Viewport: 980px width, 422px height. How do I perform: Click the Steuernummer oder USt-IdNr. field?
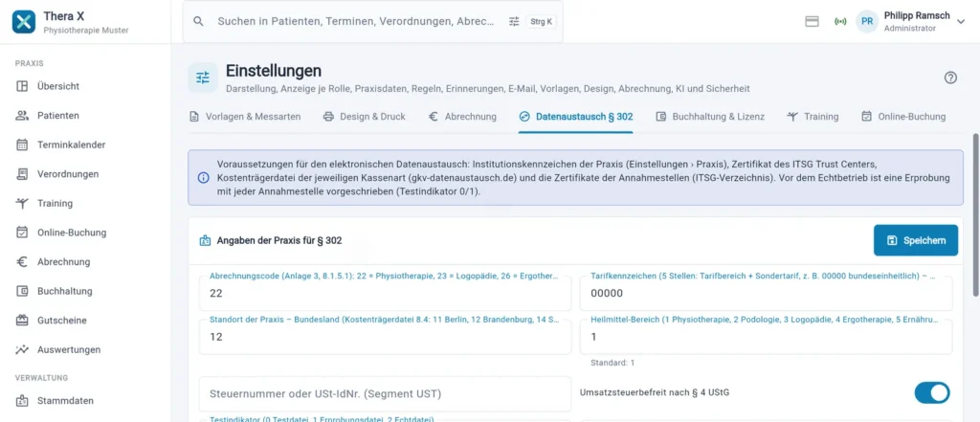pos(385,393)
